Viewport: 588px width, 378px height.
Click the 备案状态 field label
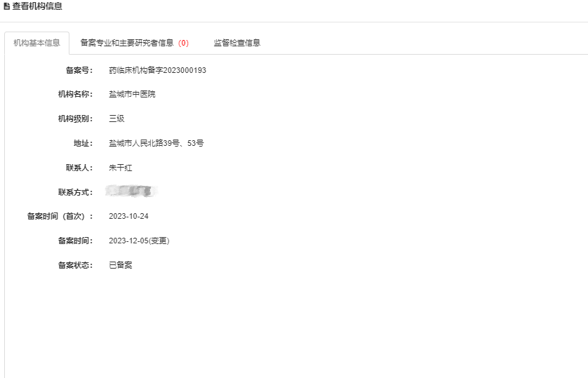click(x=75, y=265)
